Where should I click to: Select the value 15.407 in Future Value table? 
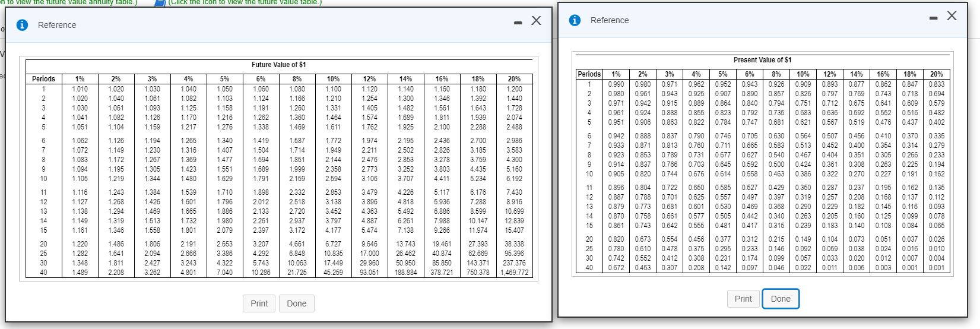(x=514, y=230)
